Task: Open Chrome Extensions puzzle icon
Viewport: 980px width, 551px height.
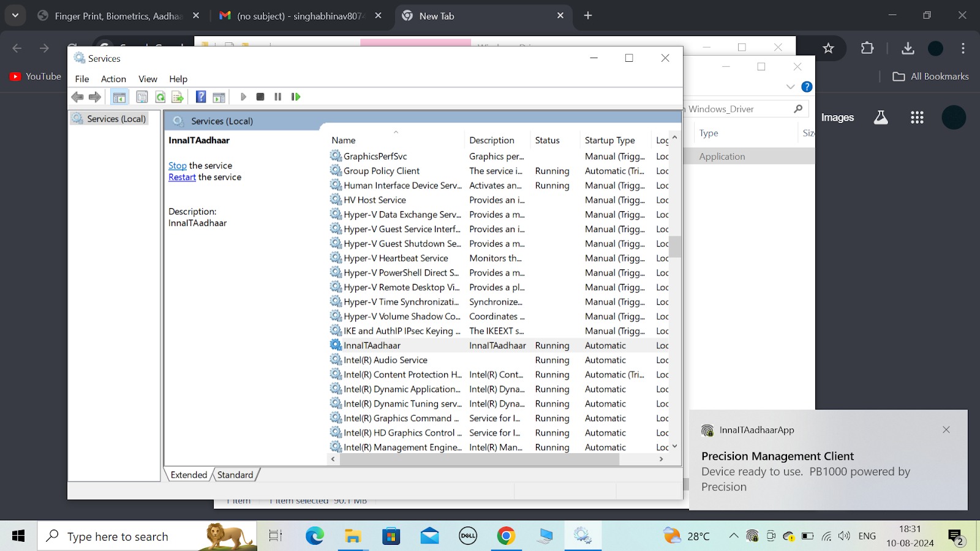Action: [867, 48]
